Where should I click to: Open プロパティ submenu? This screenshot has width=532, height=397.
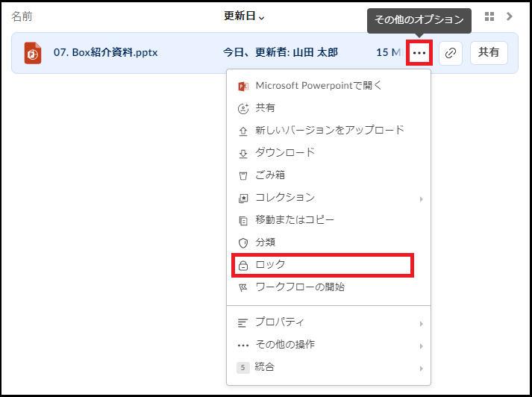pos(328,322)
